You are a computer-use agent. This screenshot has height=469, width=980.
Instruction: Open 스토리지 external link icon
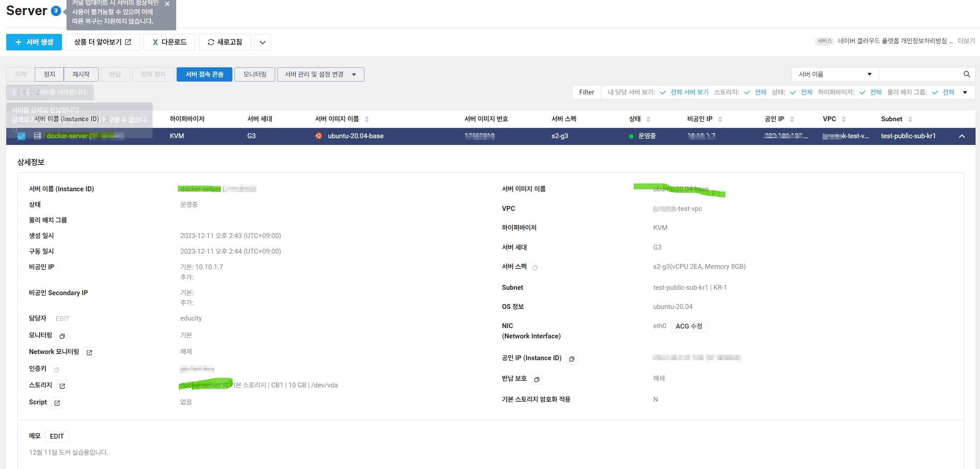pyautogui.click(x=62, y=386)
